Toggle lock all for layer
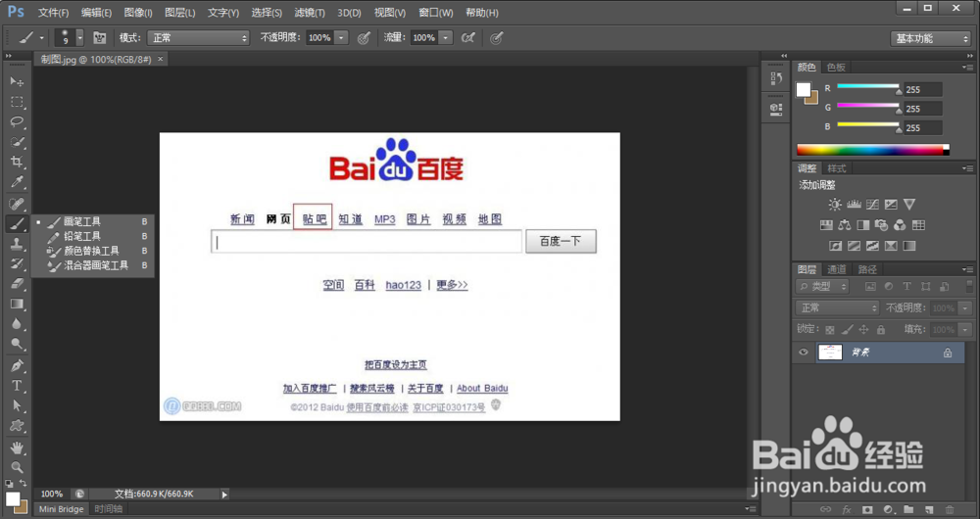The image size is (980, 519). (881, 329)
